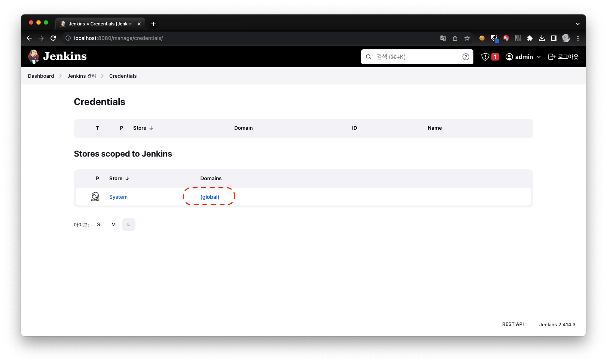The height and width of the screenshot is (364, 607).
Task: Open the security warnings shield icon
Action: (x=485, y=57)
